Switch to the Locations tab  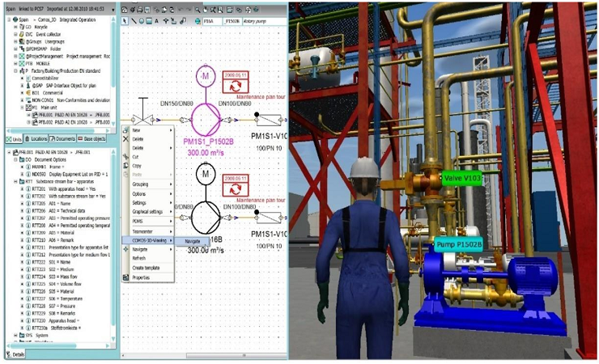tap(36, 139)
